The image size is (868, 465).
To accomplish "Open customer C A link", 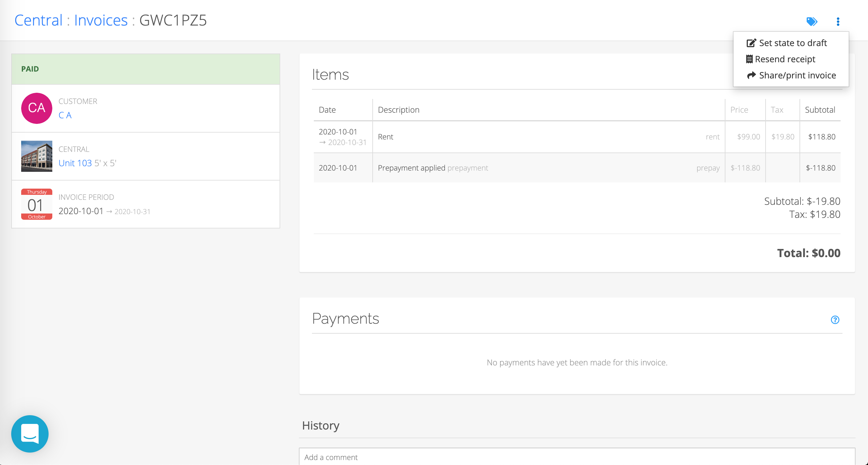I will tap(65, 115).
